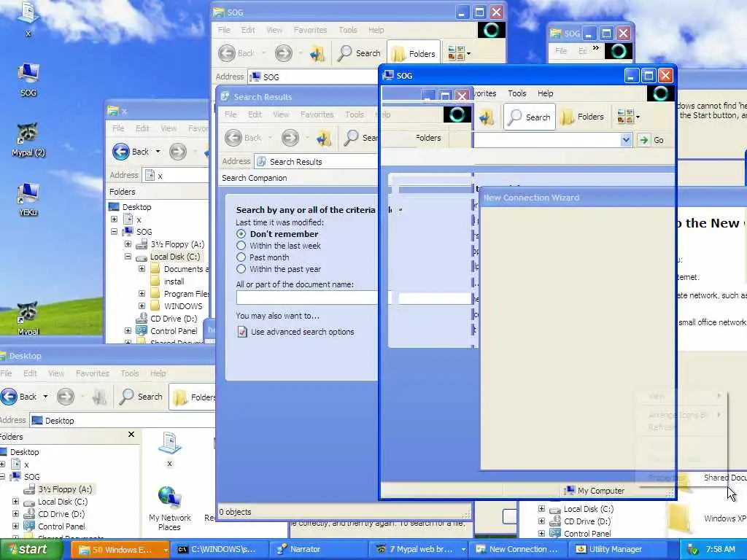Click Back button in Desktop window
This screenshot has width=747, height=560.
tap(18, 397)
